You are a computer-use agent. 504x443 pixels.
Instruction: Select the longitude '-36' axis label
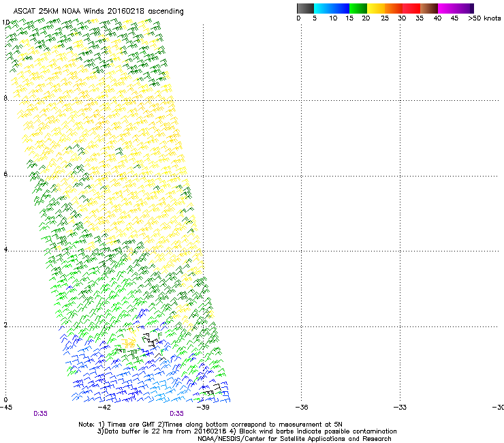point(302,408)
